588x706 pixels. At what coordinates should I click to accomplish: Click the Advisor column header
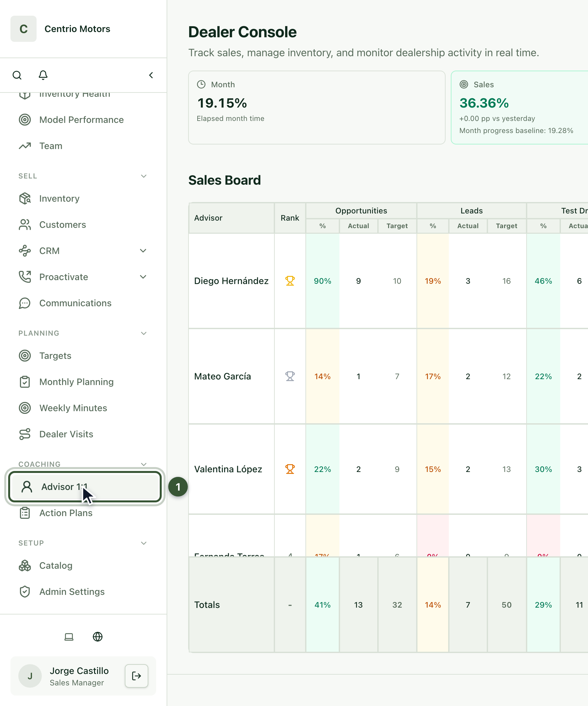point(232,218)
